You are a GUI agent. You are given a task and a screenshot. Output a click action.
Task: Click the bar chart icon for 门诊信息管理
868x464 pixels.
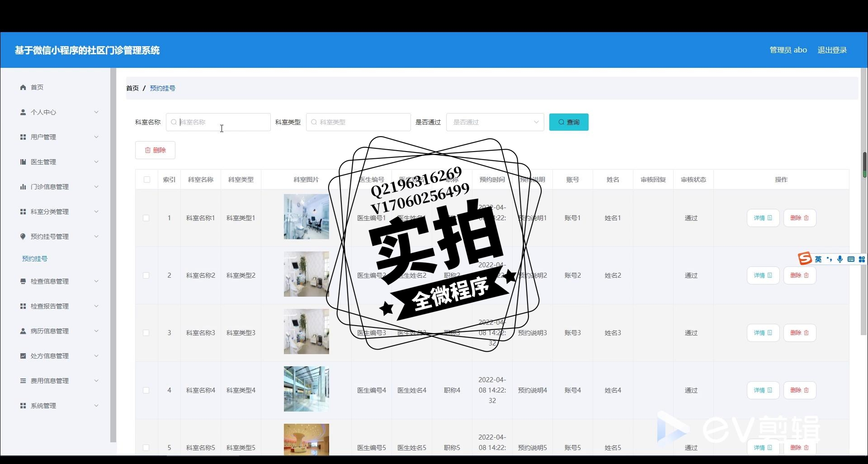23,187
